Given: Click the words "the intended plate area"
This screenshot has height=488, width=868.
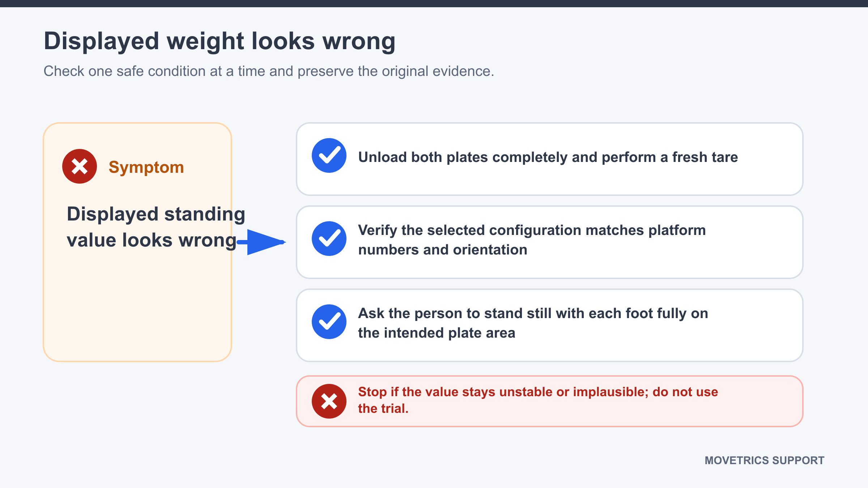Looking at the screenshot, I should coord(437,333).
